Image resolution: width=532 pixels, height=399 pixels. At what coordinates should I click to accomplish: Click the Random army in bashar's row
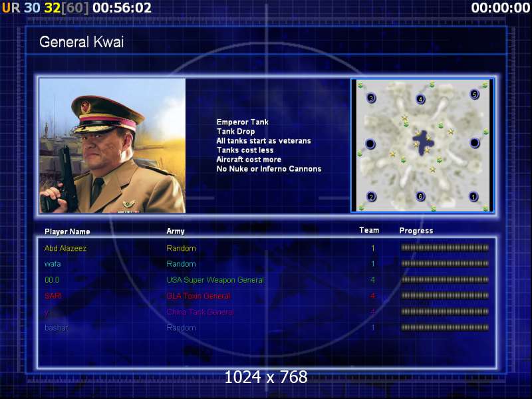click(181, 328)
